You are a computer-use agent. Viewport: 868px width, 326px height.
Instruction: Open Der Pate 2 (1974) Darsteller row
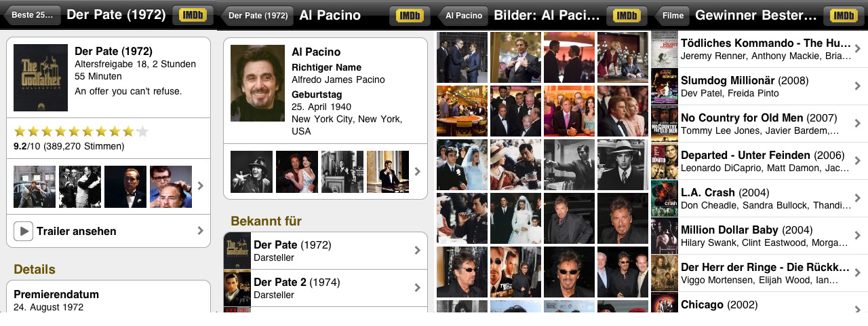click(325, 288)
